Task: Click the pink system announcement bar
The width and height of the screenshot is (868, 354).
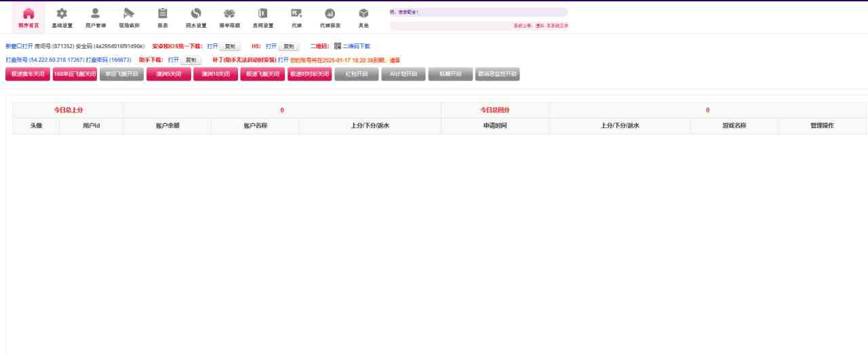Action: [x=478, y=26]
